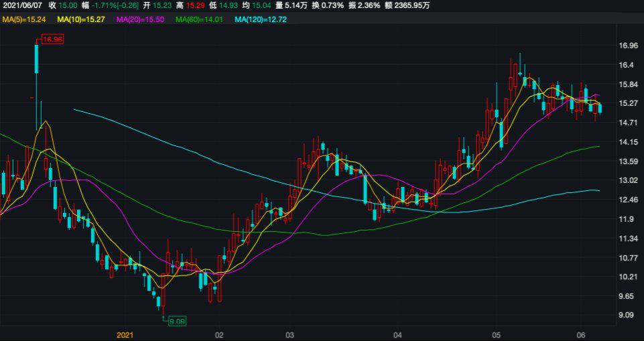The width and height of the screenshot is (644, 341).
Task: Click the 9.09 lowest price marker
Action: [x=178, y=322]
